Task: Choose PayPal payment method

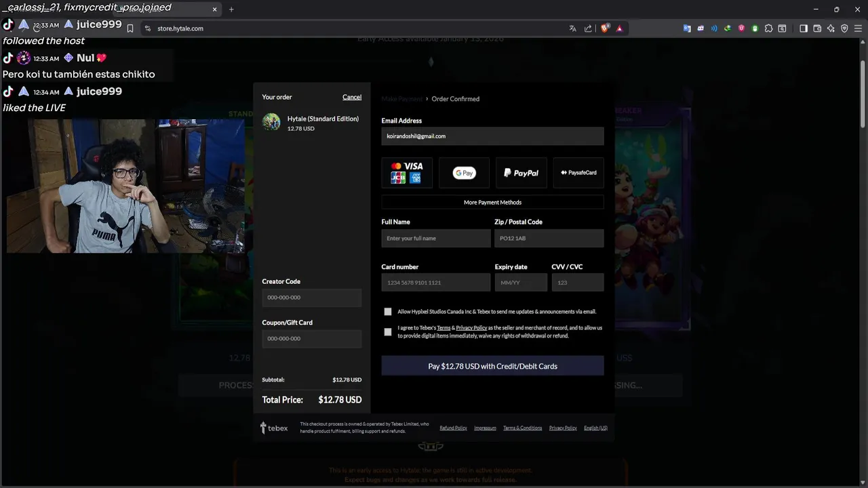Action: point(521,173)
